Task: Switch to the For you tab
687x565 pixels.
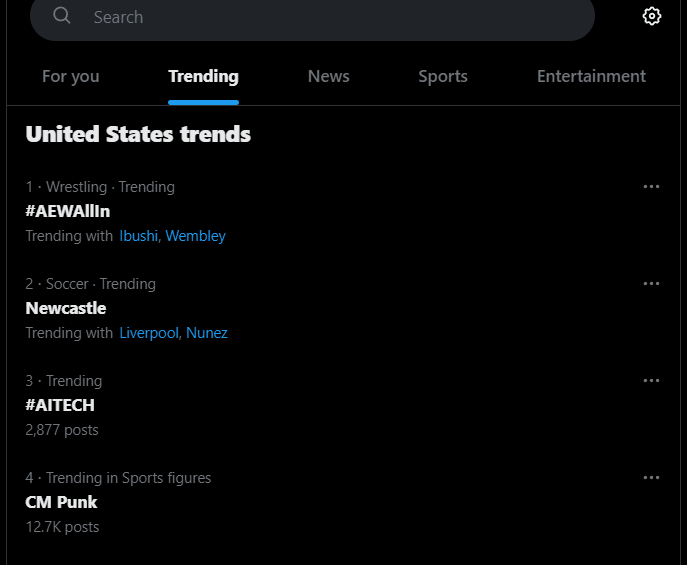Action: [x=71, y=77]
